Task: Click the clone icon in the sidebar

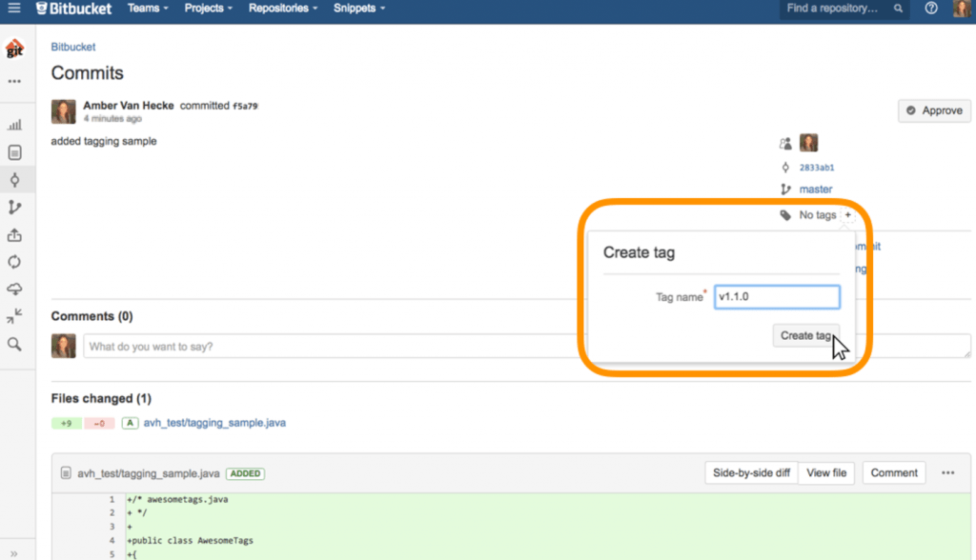Action: tap(14, 234)
